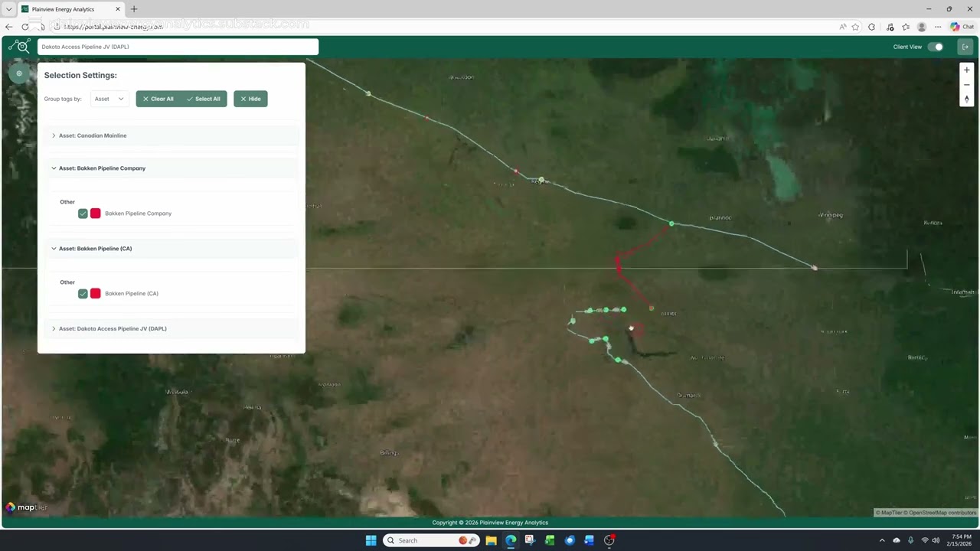Screen dimensions: 980x551
Task: Show hidden system tray icons chevron
Action: tap(882, 540)
